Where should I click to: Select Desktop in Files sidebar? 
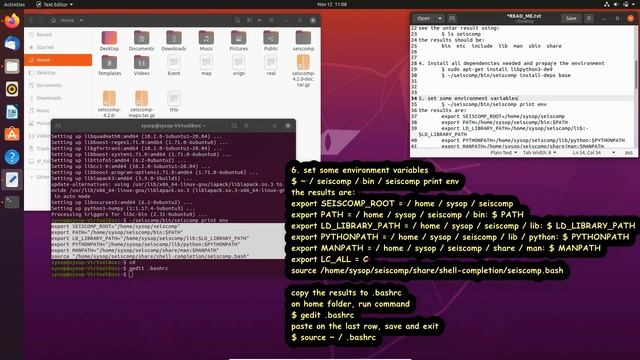(x=58, y=73)
